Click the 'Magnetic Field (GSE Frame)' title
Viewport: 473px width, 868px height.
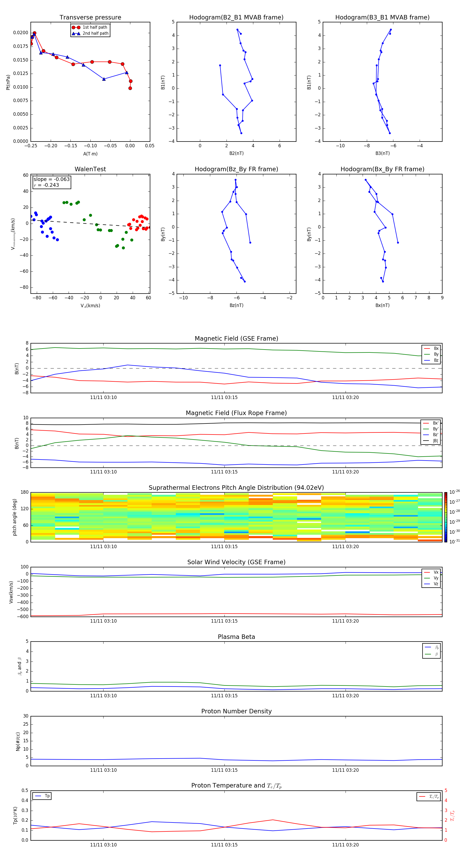coord(236,339)
